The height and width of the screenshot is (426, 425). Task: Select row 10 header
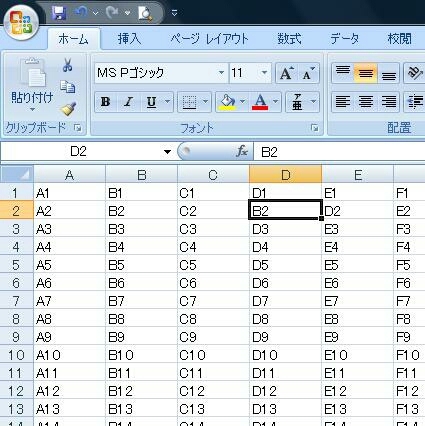[x=16, y=355]
